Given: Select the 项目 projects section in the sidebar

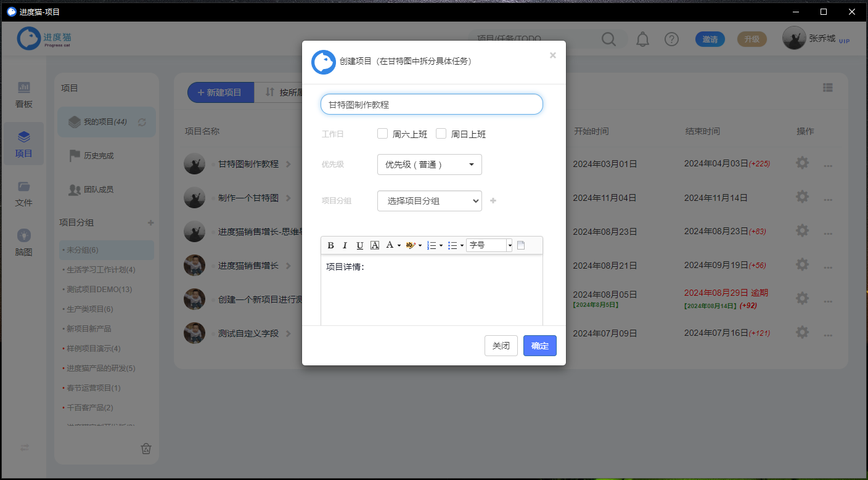Looking at the screenshot, I should (x=24, y=144).
